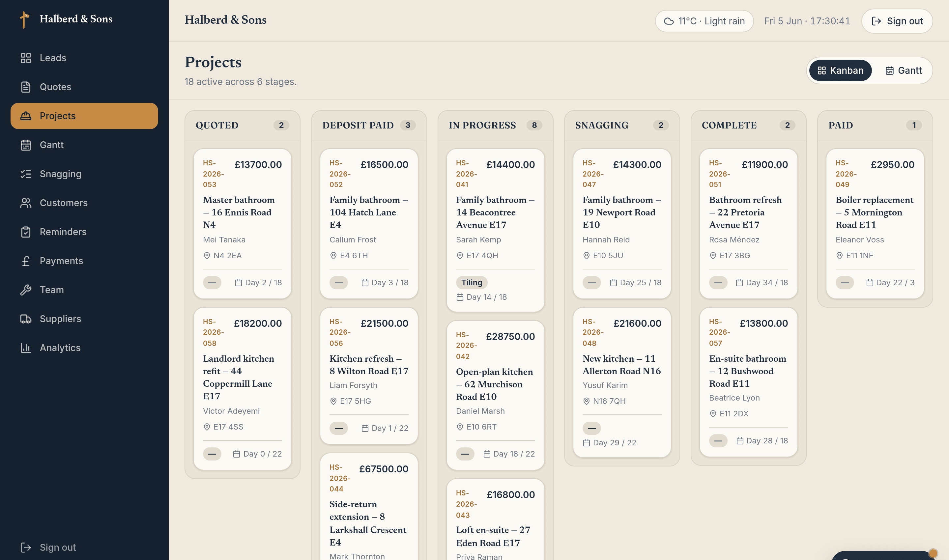Click the In Progress count badge 8

point(534,125)
